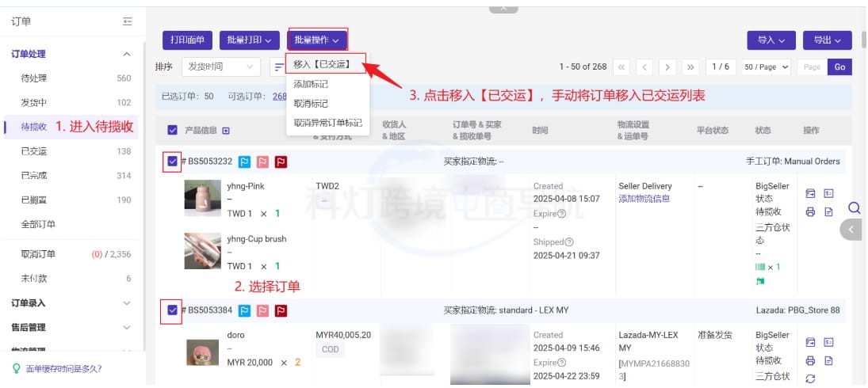This screenshot has width=868, height=388.
Task: Open 全部订单 in sidebar
Action: point(72,224)
